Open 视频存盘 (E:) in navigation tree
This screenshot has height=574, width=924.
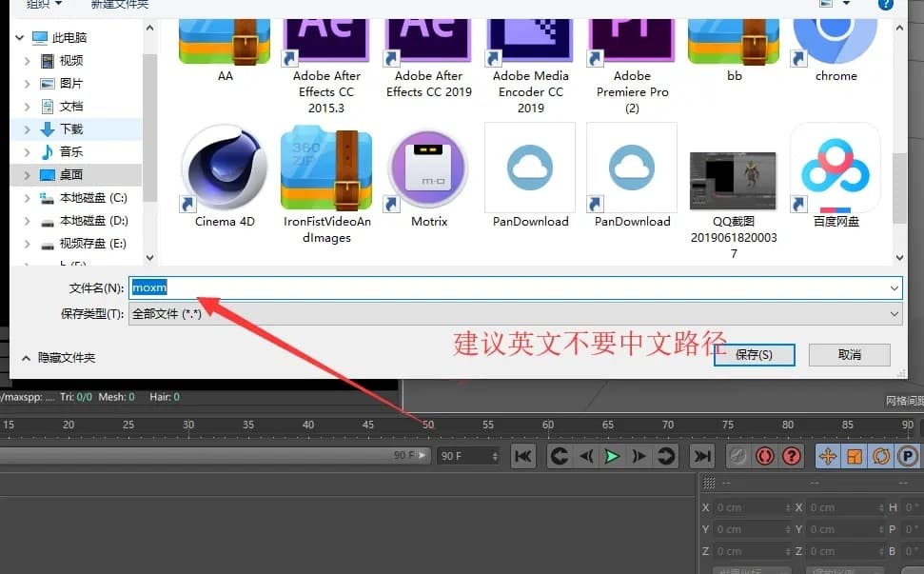(92, 244)
